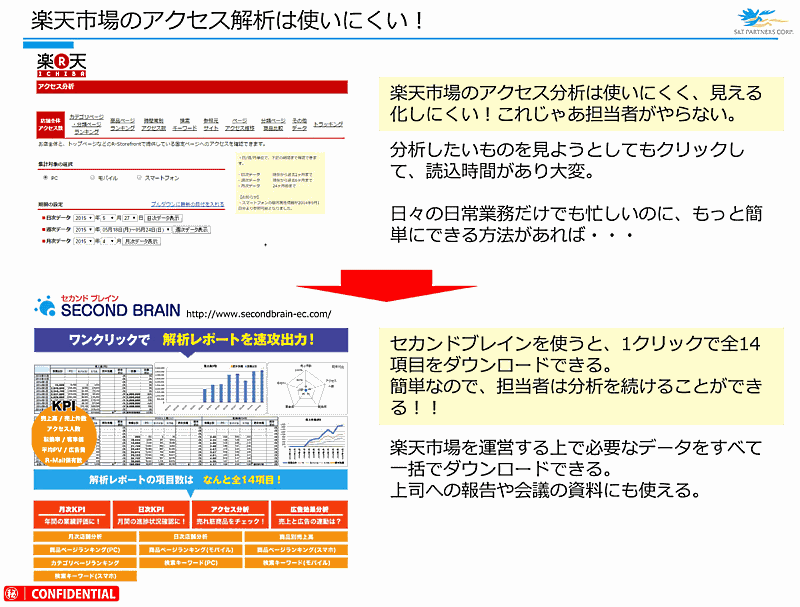Click the 解析レポートの項目数は なんと全14項目 banner
800x607 pixels.
[191, 480]
